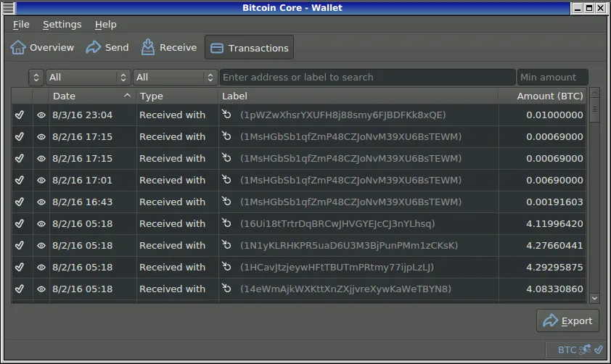This screenshot has width=611, height=364.
Task: Click received arrow icon beside 1pWZwXhsr address
Action: pyautogui.click(x=226, y=114)
